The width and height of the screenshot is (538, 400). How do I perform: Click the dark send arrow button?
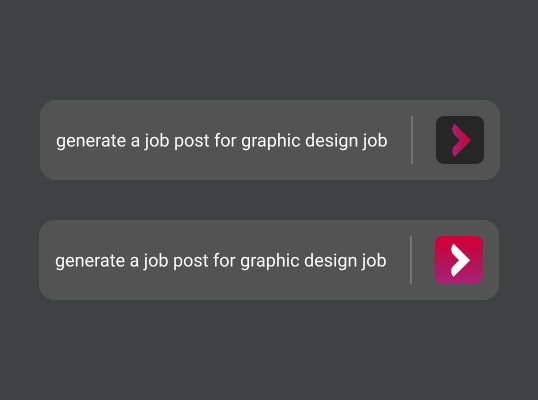(x=460, y=140)
